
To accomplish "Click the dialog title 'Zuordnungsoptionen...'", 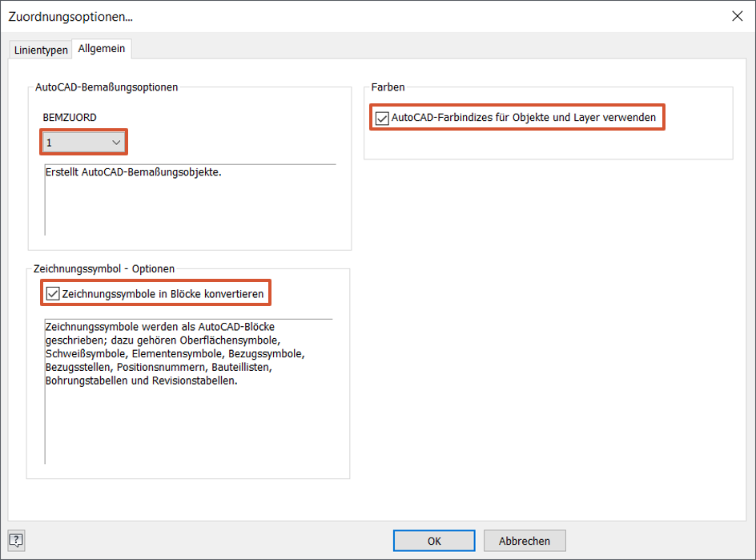I will click(x=70, y=16).
